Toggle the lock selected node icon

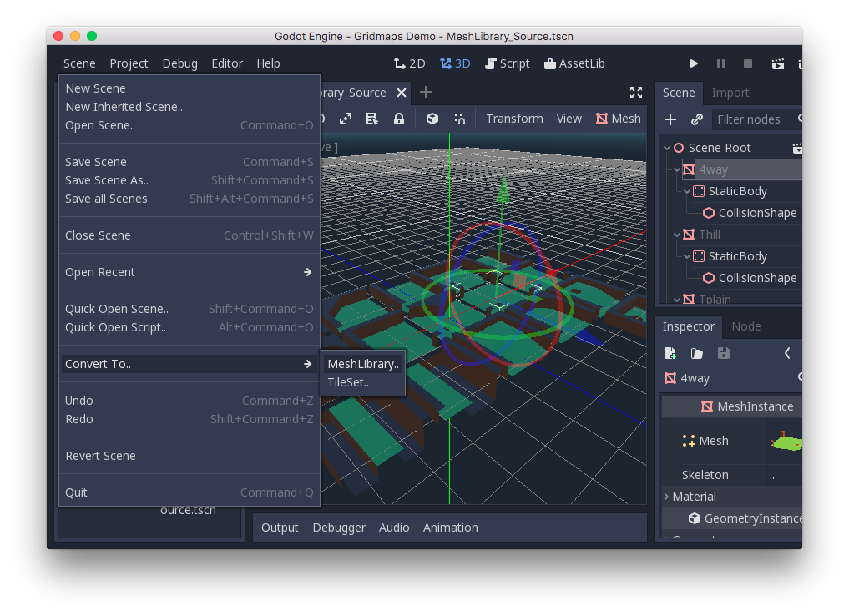tap(399, 119)
